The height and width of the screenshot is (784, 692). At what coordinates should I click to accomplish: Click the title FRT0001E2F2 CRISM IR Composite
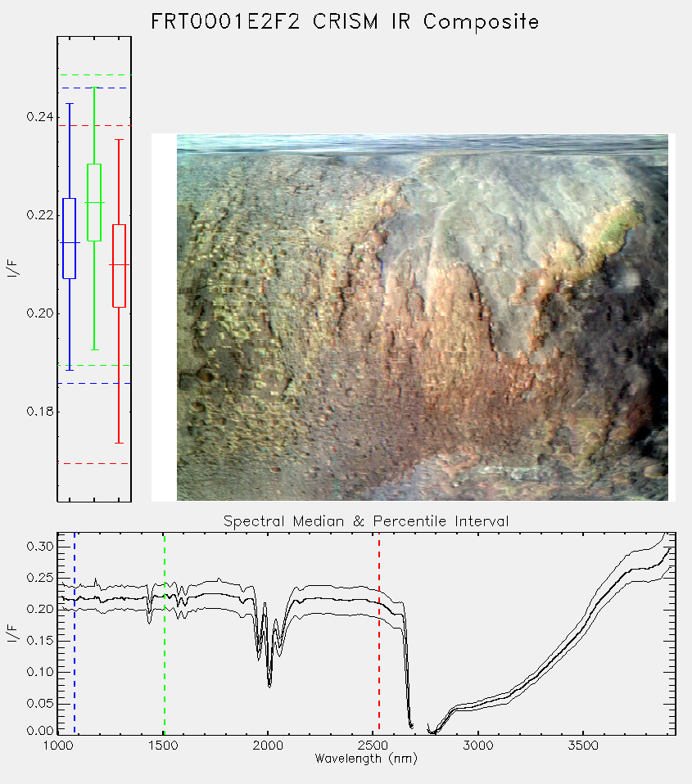345,22
